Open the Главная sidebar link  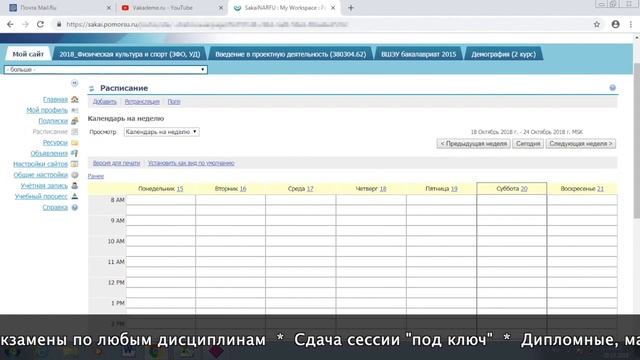[55, 100]
